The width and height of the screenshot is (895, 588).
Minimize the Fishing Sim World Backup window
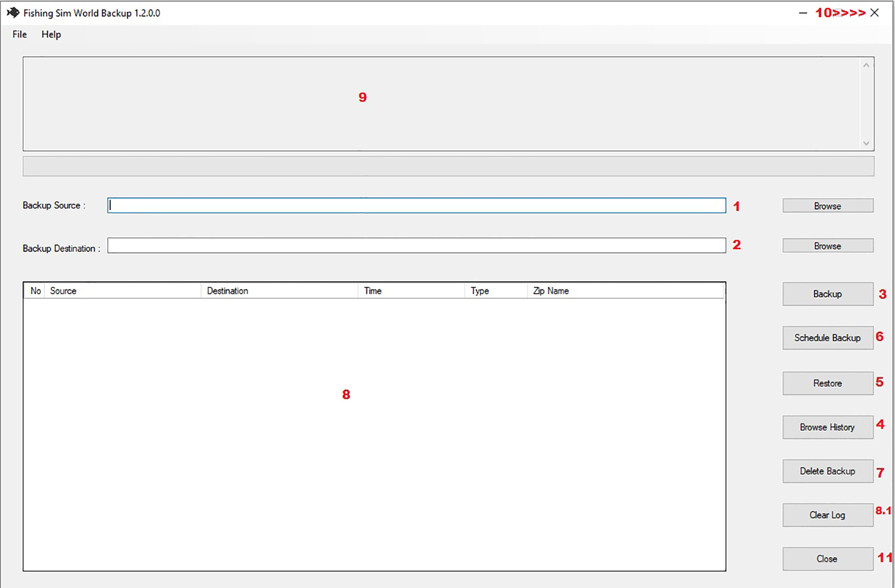coord(803,13)
